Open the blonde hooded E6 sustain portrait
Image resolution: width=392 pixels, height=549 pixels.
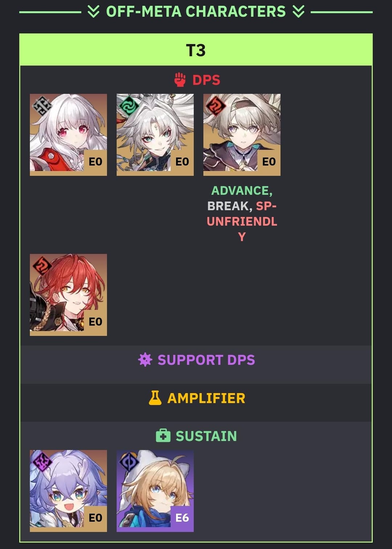point(155,491)
